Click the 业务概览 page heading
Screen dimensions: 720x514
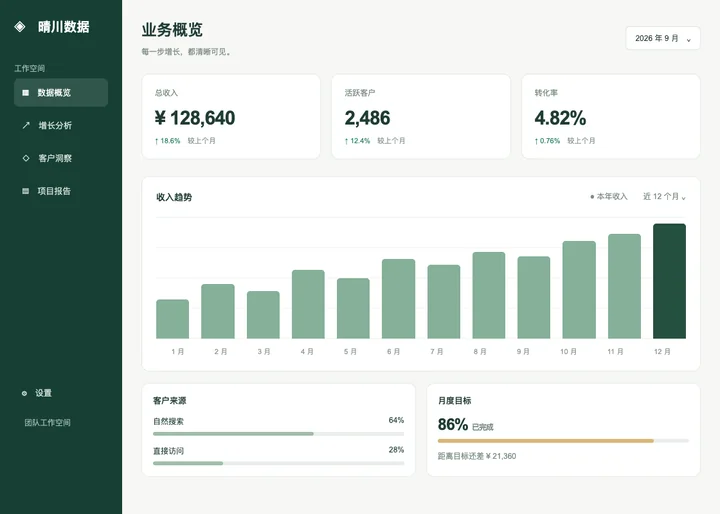[172, 29]
